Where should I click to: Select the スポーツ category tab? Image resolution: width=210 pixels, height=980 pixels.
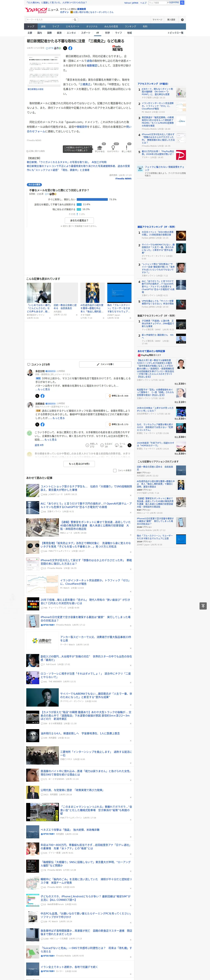pyautogui.click(x=86, y=33)
